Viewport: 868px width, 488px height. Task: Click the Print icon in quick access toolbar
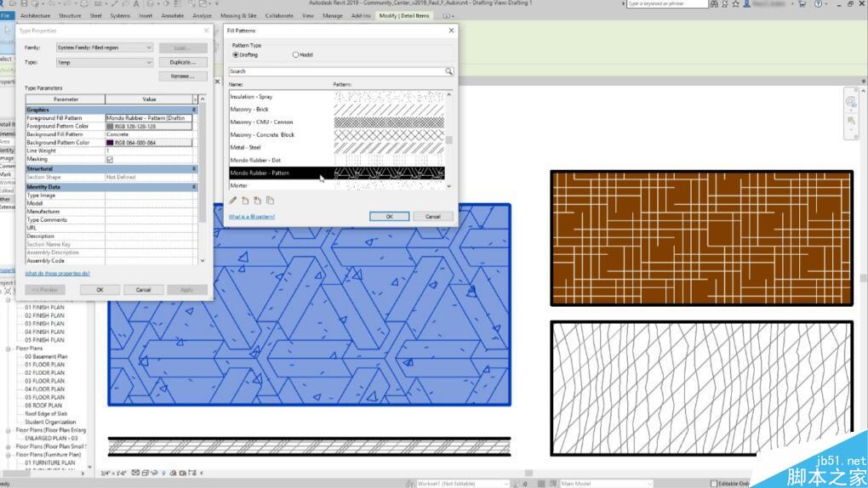click(x=85, y=3)
